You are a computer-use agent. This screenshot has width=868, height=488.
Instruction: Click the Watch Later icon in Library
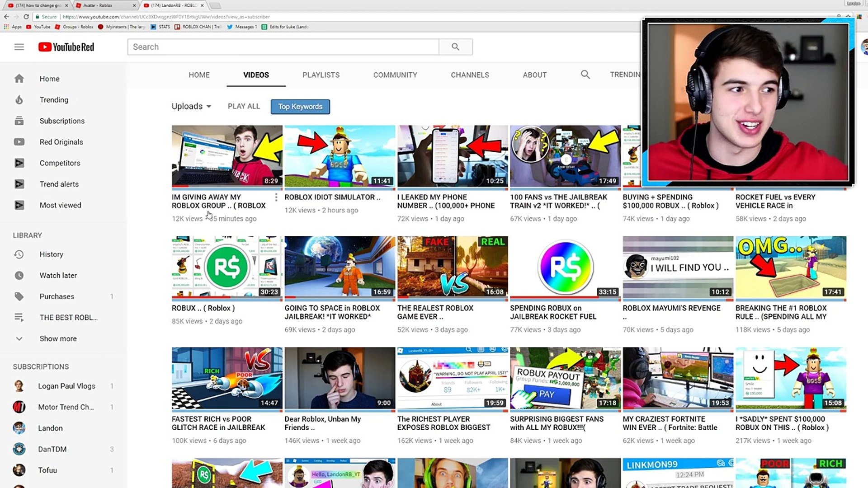tap(19, 275)
